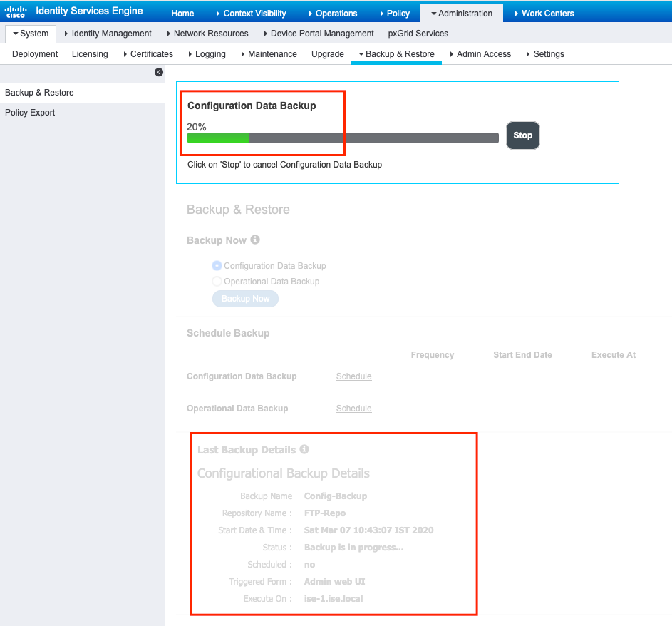Screen dimensions: 672x626
Task: Click the 'Backup is in progress...' status
Action: tap(353, 548)
